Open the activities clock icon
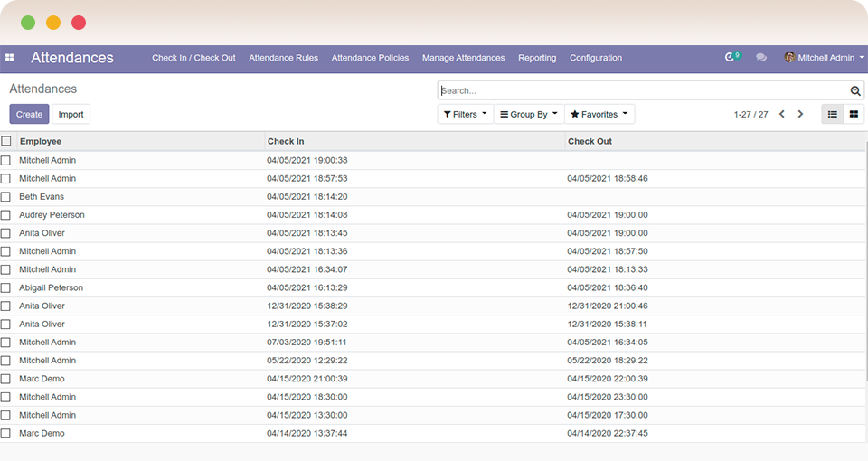The width and height of the screenshot is (868, 461). click(729, 57)
